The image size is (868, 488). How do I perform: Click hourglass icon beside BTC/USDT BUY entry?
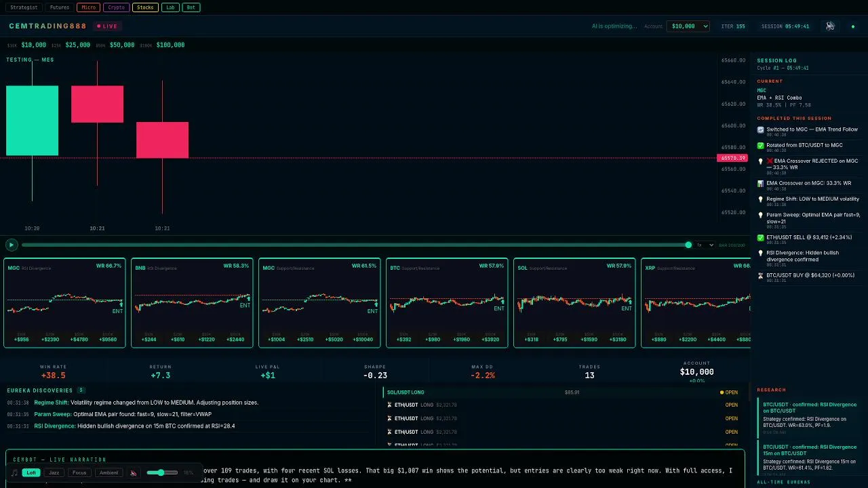click(x=760, y=276)
